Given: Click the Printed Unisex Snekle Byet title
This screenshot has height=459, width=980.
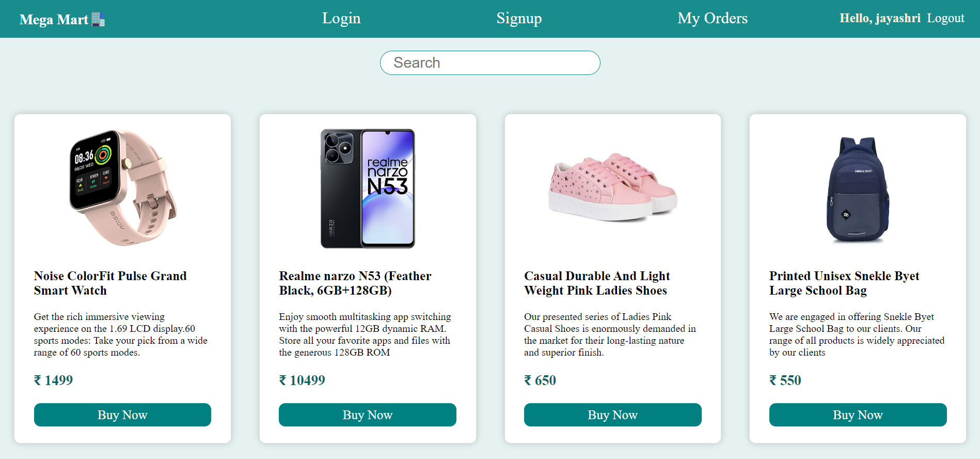Looking at the screenshot, I should coord(844,283).
